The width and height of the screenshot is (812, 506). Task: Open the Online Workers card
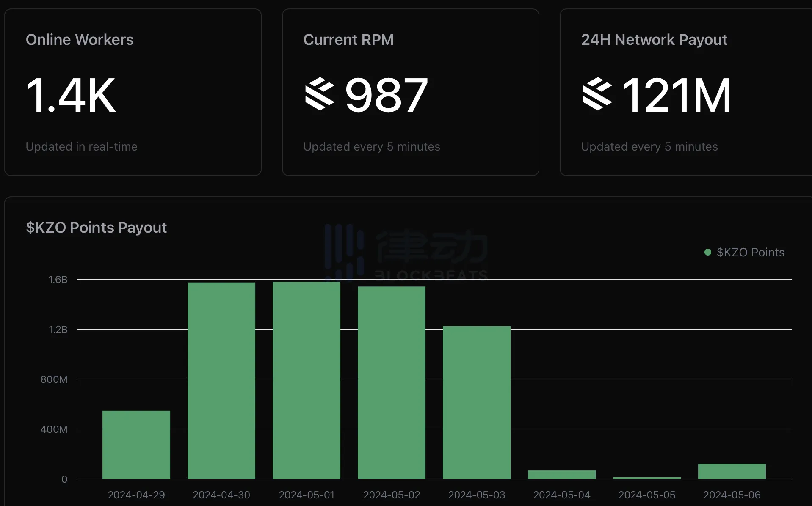[133, 92]
